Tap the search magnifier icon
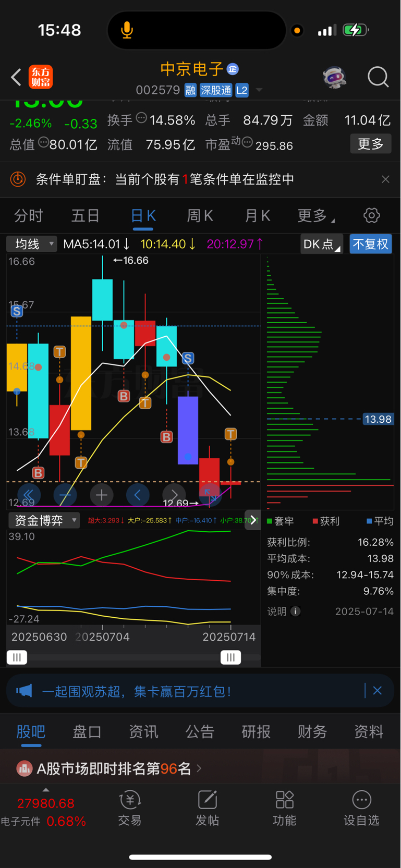 tap(378, 77)
